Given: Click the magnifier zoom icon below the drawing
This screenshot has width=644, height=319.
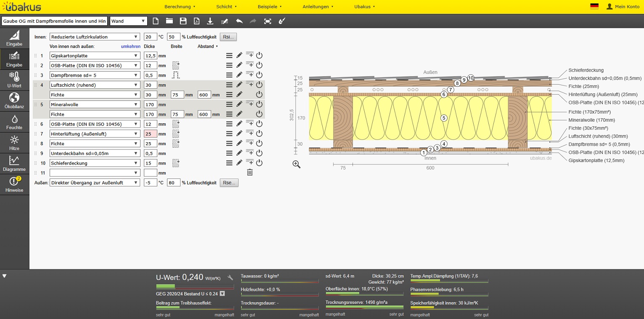Looking at the screenshot, I should [297, 165].
